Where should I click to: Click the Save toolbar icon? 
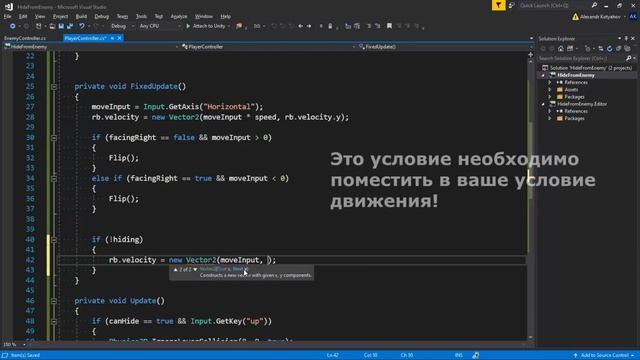pyautogui.click(x=61, y=26)
